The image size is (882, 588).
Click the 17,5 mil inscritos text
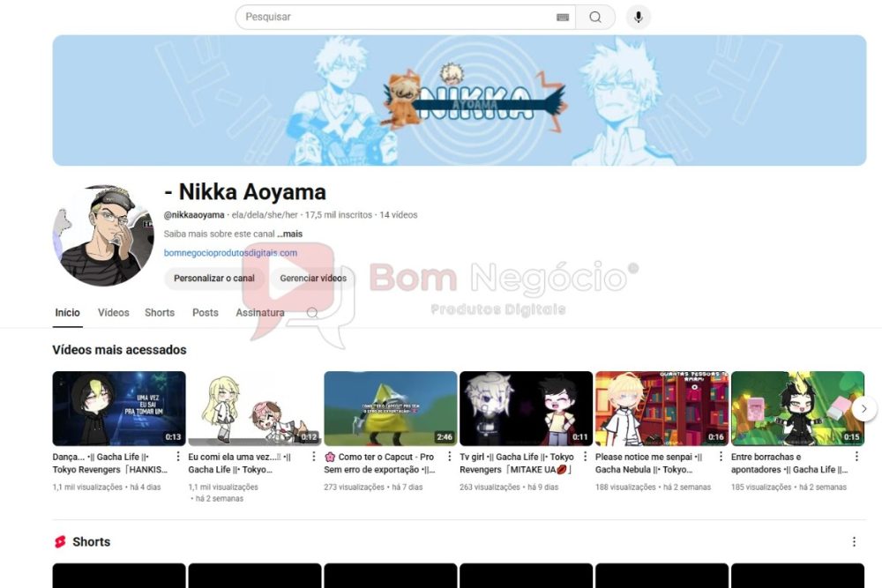pyautogui.click(x=338, y=215)
